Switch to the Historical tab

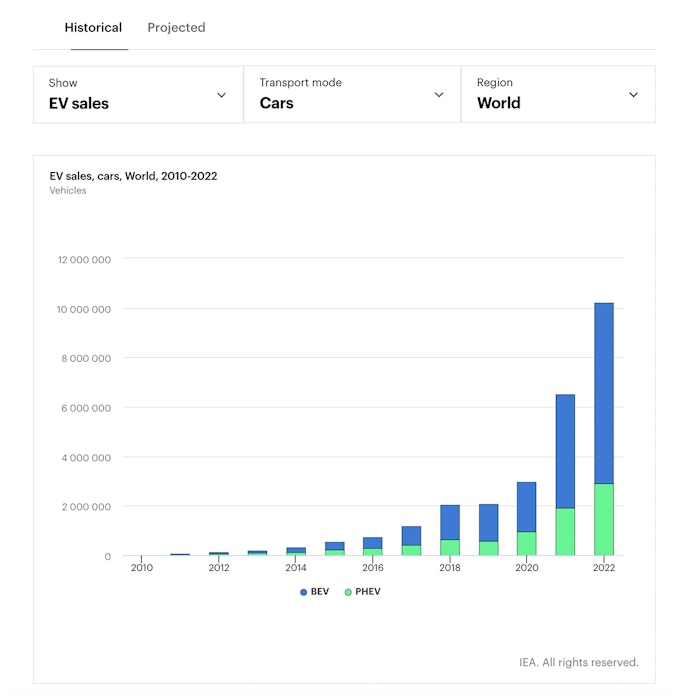[93, 28]
